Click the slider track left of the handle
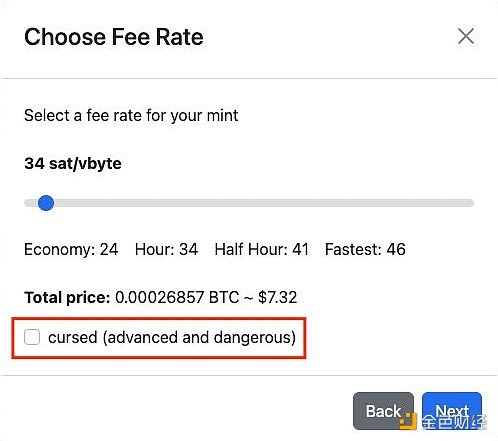498x441 pixels. point(30,203)
